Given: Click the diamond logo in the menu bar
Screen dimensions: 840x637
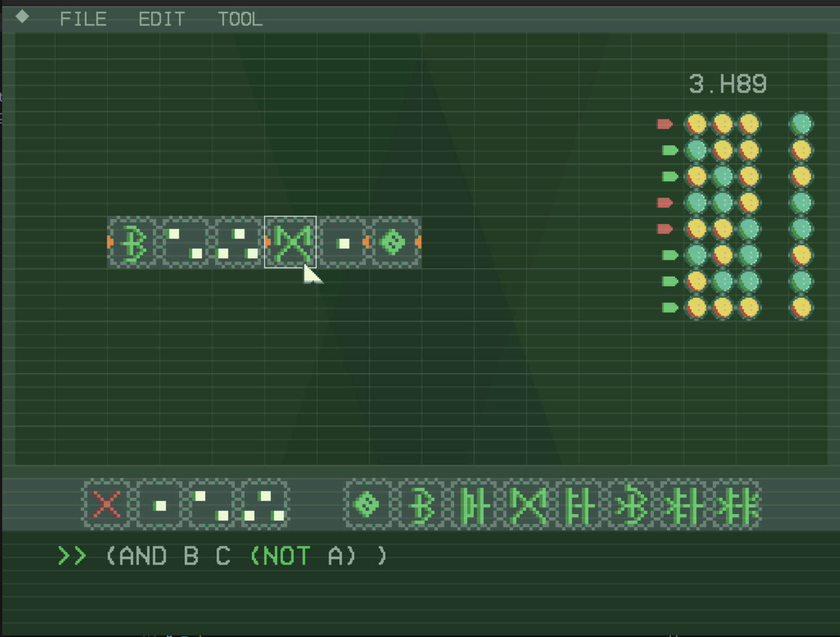Looking at the screenshot, I should [x=22, y=17].
